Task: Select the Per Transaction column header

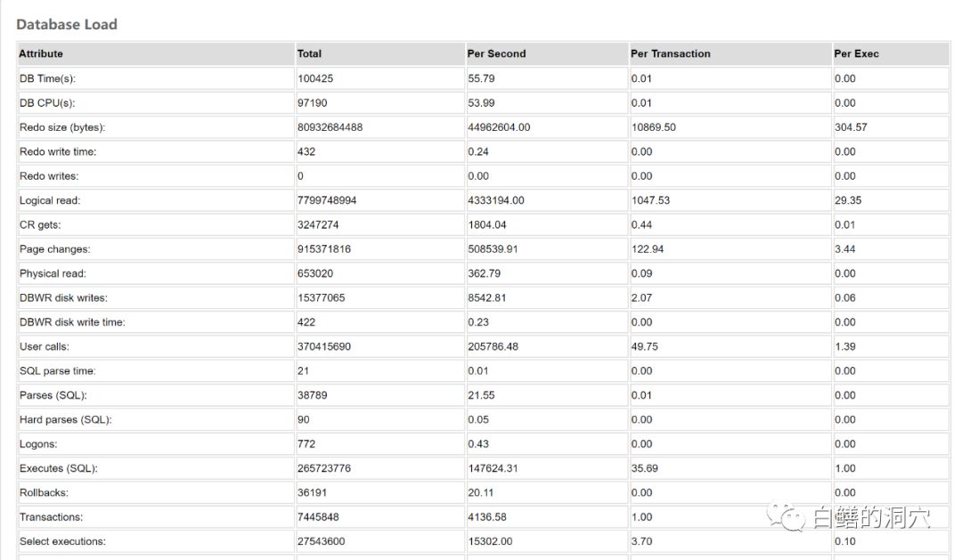Action: 671,53
